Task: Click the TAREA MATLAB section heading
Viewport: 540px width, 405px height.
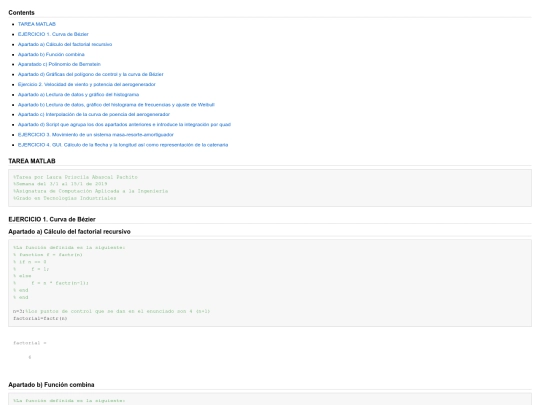Action: pos(32,161)
